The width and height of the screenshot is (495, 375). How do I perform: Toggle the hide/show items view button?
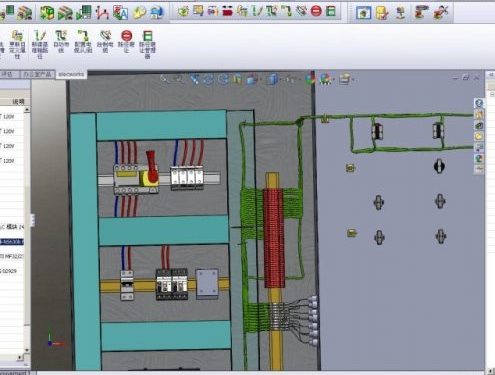coord(291,79)
